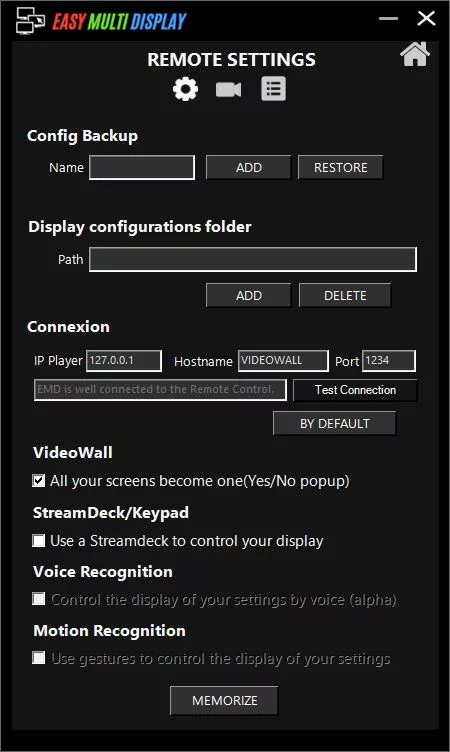Go to the home screen icon
This screenshot has width=450, height=752.
pos(415,54)
